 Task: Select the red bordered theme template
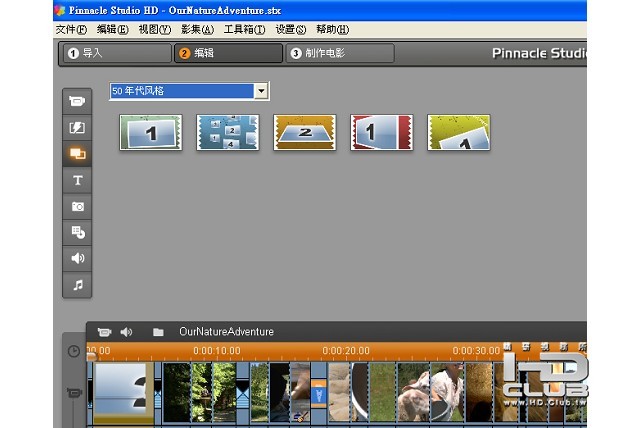pos(380,132)
